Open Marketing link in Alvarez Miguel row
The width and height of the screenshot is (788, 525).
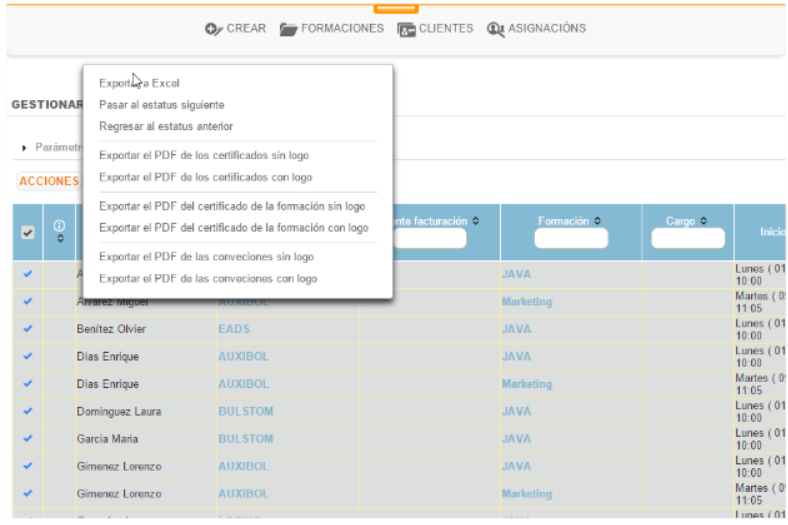pyautogui.click(x=526, y=302)
